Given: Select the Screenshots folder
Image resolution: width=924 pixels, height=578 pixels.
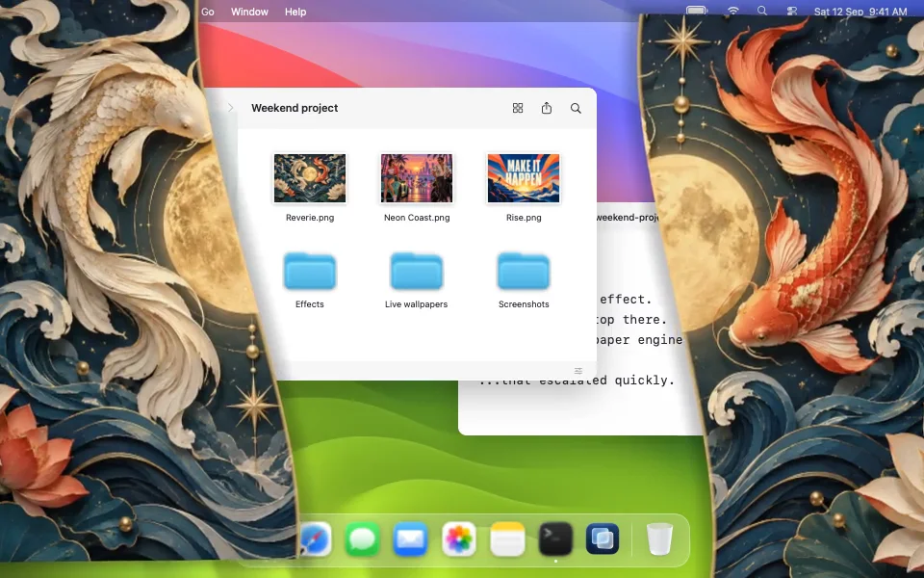Looking at the screenshot, I should [524, 272].
